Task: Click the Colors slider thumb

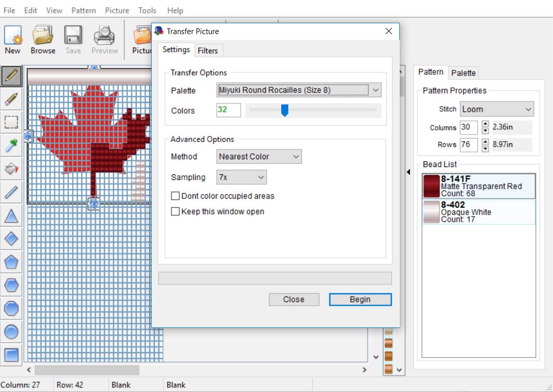Action: point(285,110)
